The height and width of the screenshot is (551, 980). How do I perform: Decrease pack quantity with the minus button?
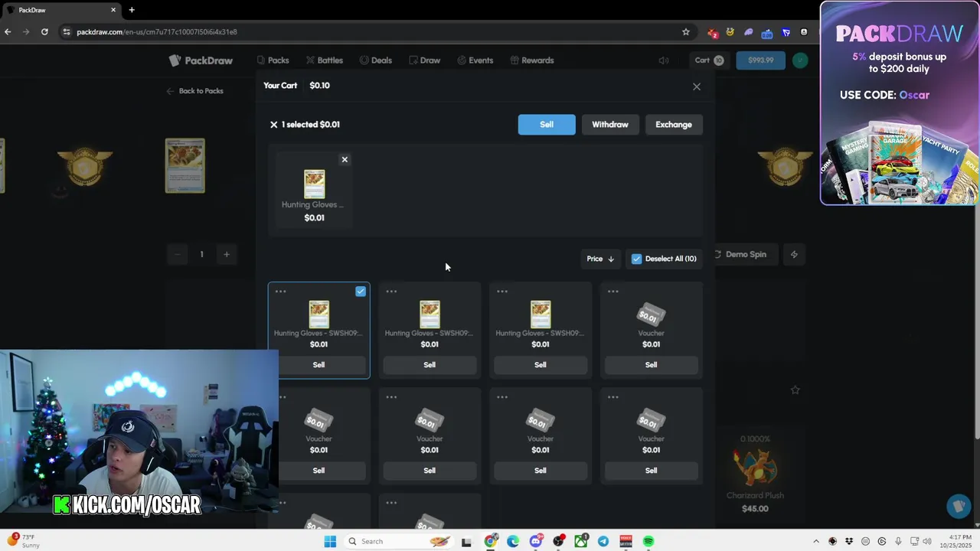point(177,254)
